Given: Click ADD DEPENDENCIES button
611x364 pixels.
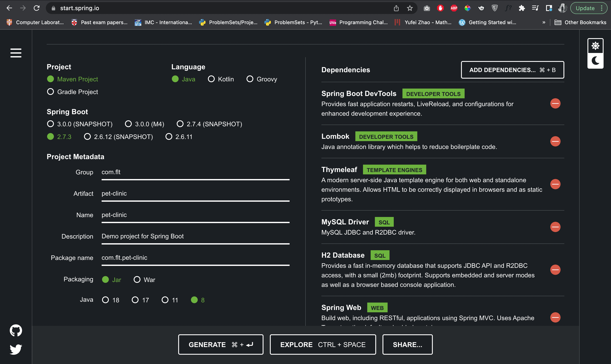Looking at the screenshot, I should (x=512, y=70).
